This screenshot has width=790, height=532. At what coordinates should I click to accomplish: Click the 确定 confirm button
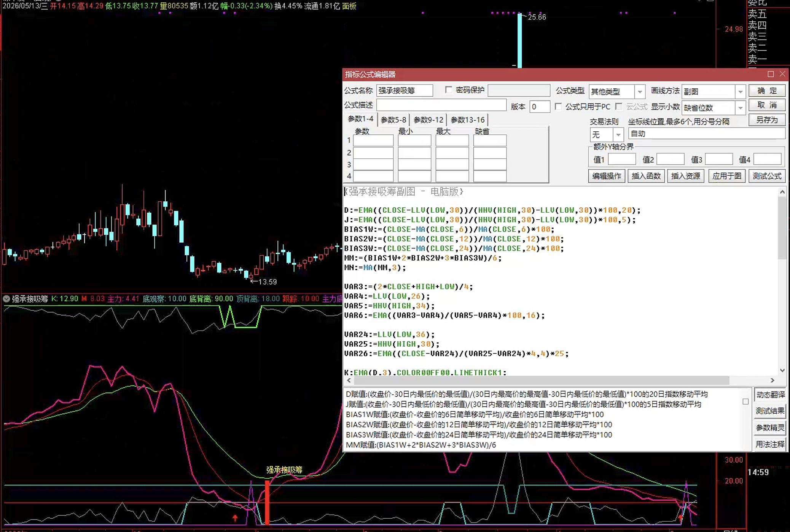click(x=767, y=91)
